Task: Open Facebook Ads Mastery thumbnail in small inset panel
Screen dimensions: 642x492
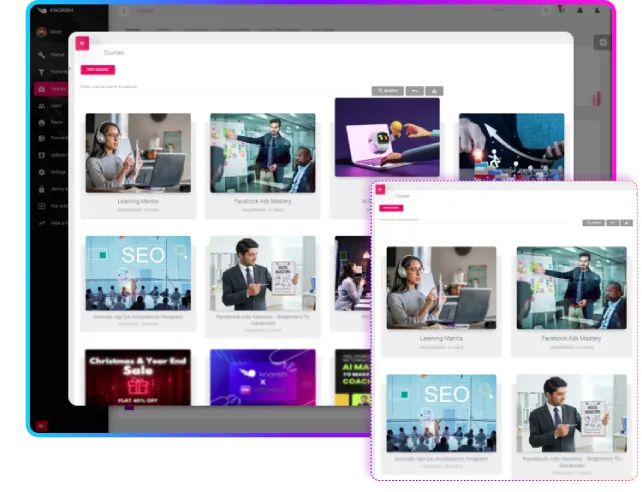Action: point(572,288)
